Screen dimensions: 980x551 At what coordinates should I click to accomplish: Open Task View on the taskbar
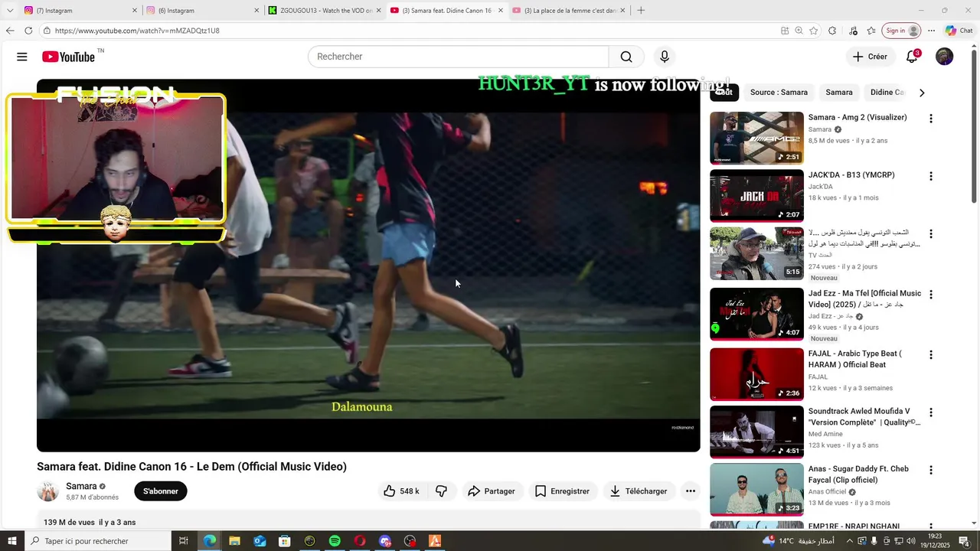pyautogui.click(x=184, y=541)
